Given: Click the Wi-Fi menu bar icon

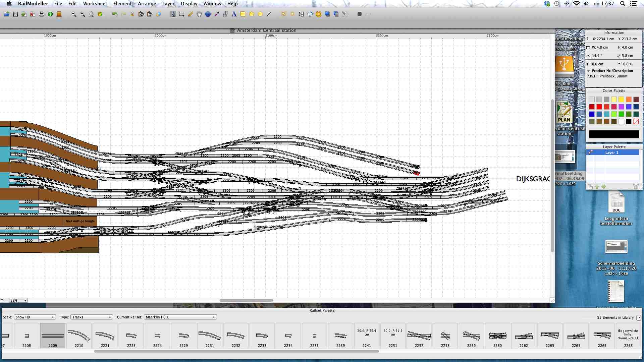Looking at the screenshot, I should click(x=576, y=3).
